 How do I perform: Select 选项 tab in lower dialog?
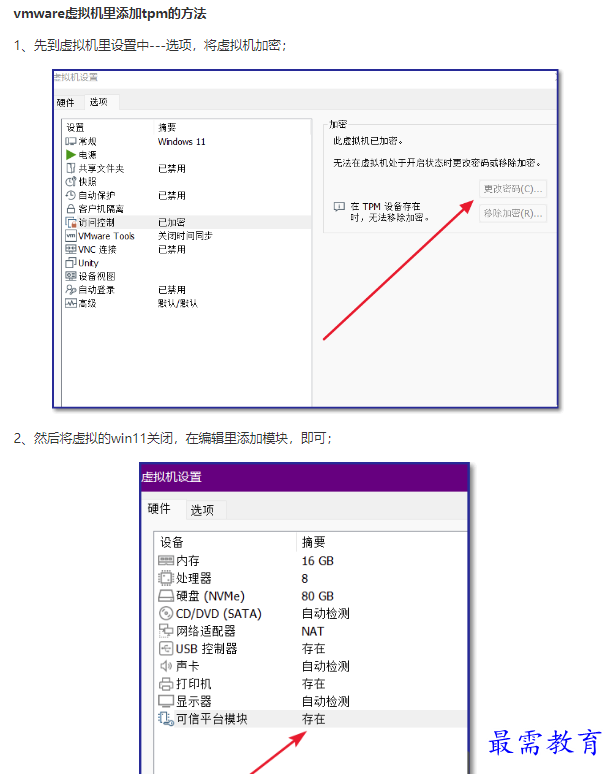[202, 510]
